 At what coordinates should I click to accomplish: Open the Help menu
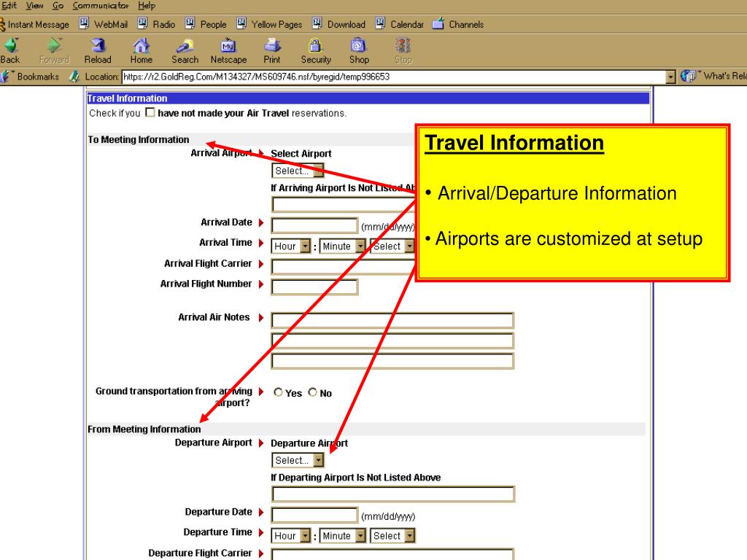click(x=147, y=6)
